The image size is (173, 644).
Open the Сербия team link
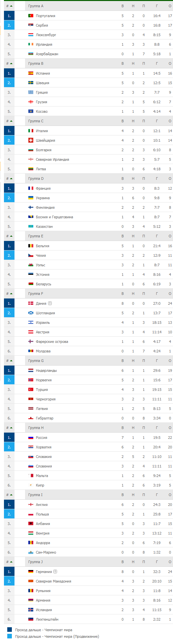42,25
